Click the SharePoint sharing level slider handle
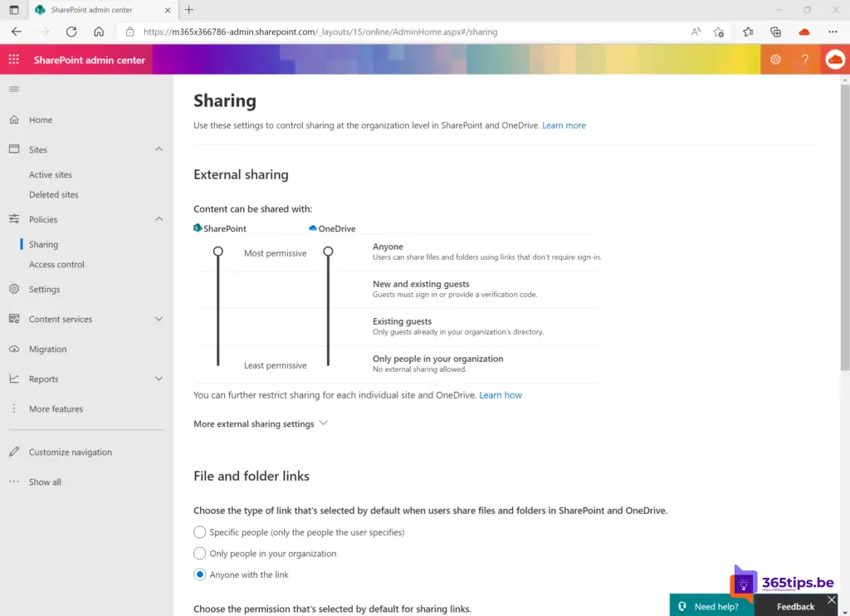The image size is (850, 616). (217, 251)
